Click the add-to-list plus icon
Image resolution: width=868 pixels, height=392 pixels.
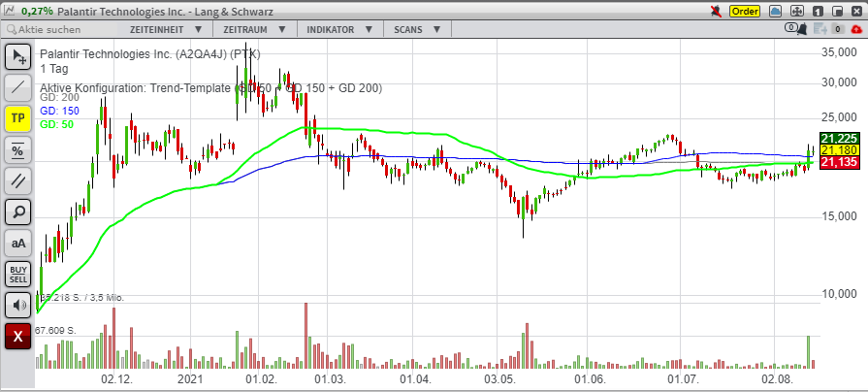point(820,29)
